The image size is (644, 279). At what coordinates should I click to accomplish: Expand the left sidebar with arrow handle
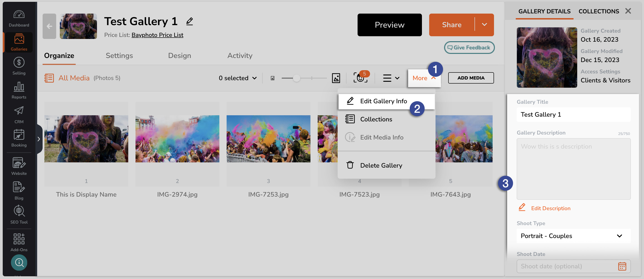click(39, 139)
